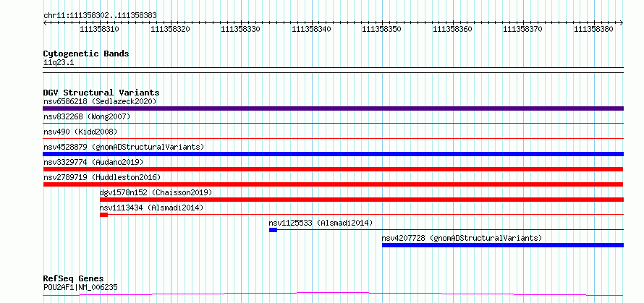Open the nsv6586218 (Sedlazeck2020) variant label
The height and width of the screenshot is (303, 644).
(x=100, y=101)
